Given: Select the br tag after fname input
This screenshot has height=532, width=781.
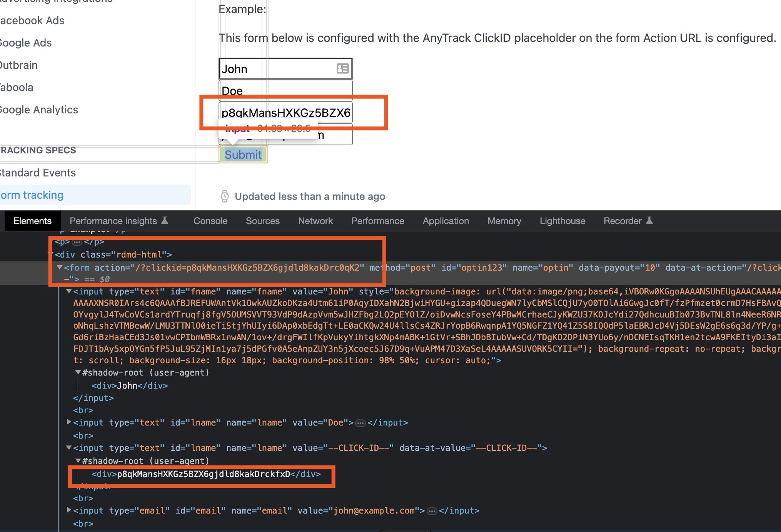Looking at the screenshot, I should pyautogui.click(x=83, y=410).
